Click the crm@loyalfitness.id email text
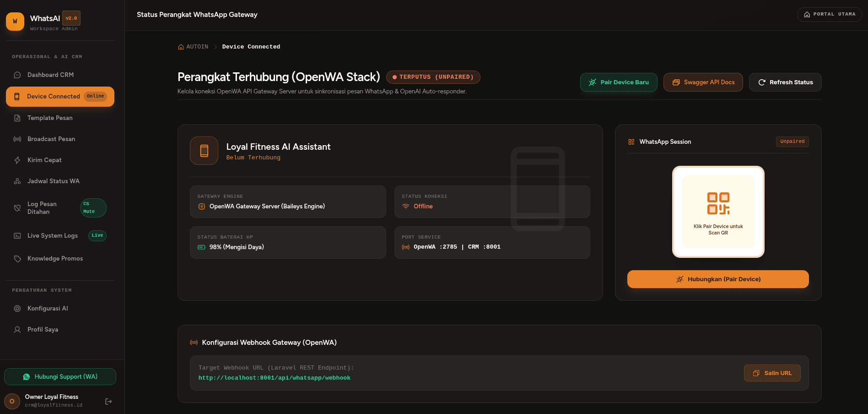 [54, 405]
